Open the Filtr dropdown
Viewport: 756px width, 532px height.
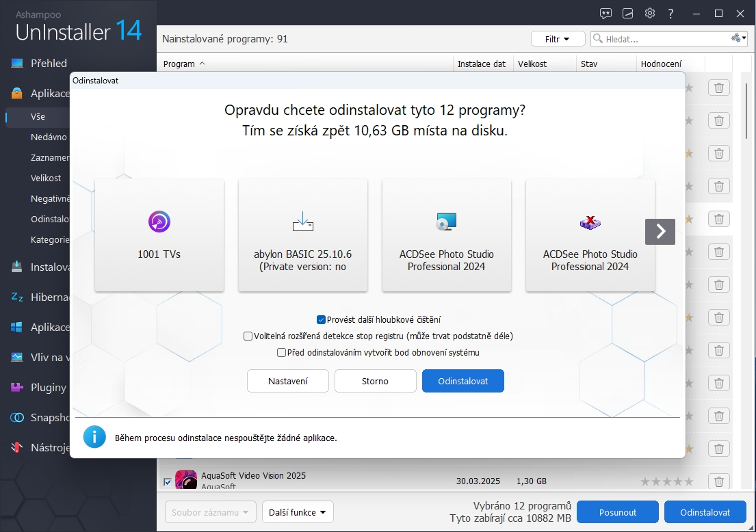[x=558, y=39]
